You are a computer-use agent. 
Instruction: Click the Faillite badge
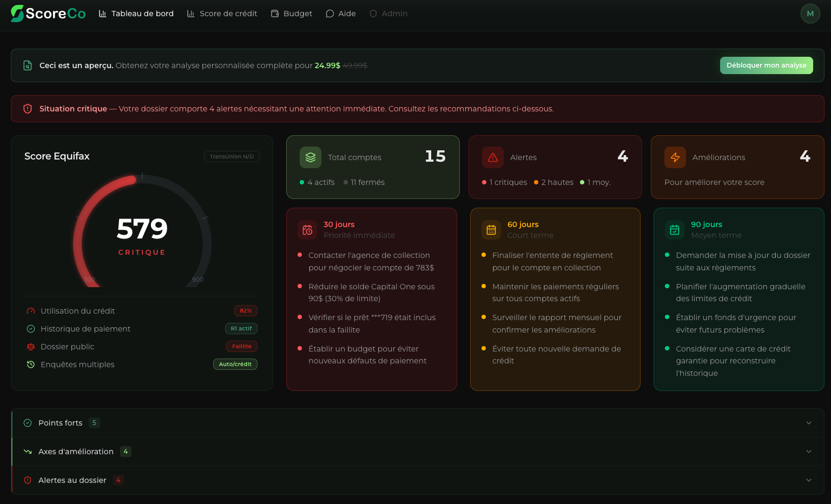242,347
